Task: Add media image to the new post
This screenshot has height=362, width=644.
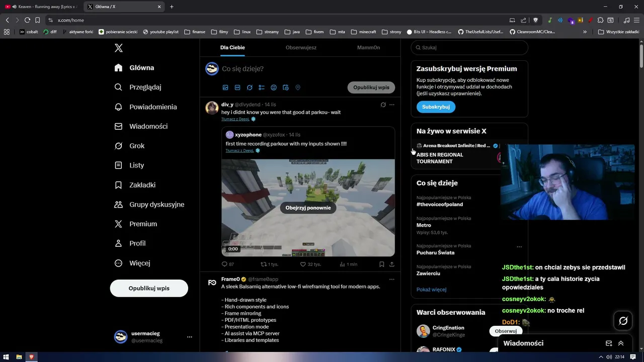Action: coord(225,87)
